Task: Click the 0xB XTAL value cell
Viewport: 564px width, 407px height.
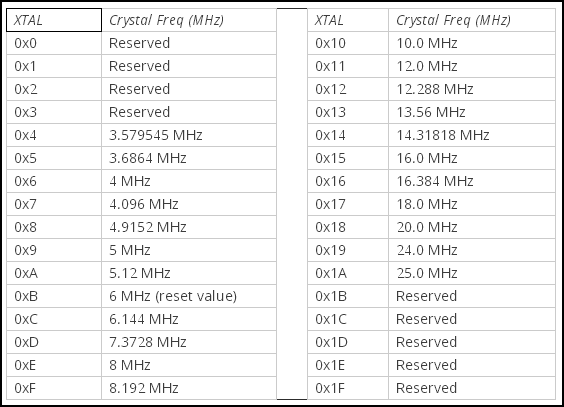Action: pos(54,296)
